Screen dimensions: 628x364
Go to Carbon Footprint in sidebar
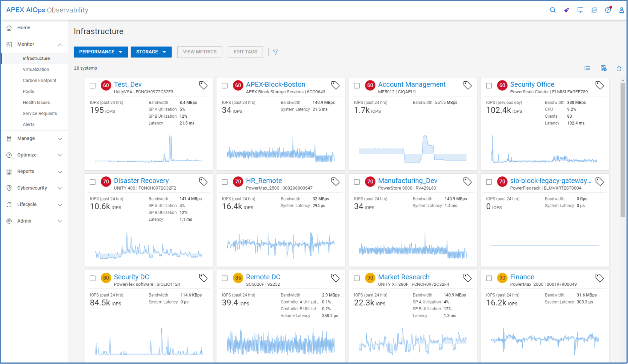coord(40,80)
